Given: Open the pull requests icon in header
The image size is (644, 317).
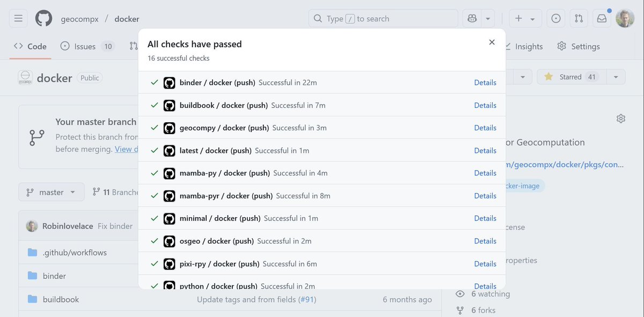Looking at the screenshot, I should click(x=579, y=18).
